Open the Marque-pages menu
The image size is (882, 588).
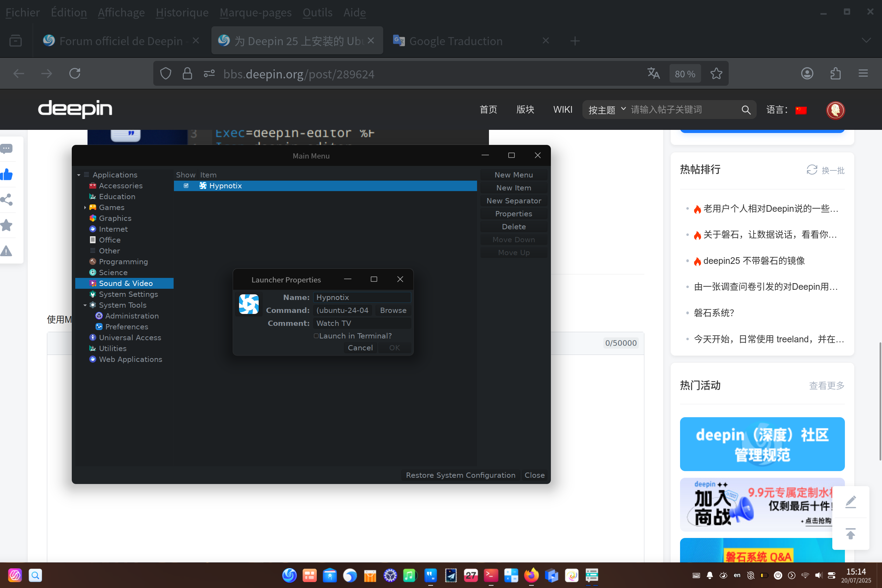coord(255,12)
